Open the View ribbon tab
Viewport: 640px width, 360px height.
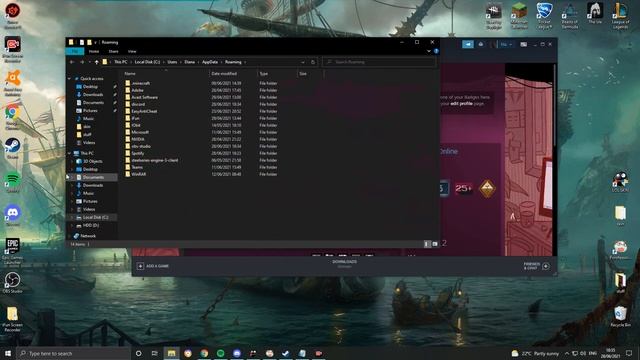tap(132, 51)
